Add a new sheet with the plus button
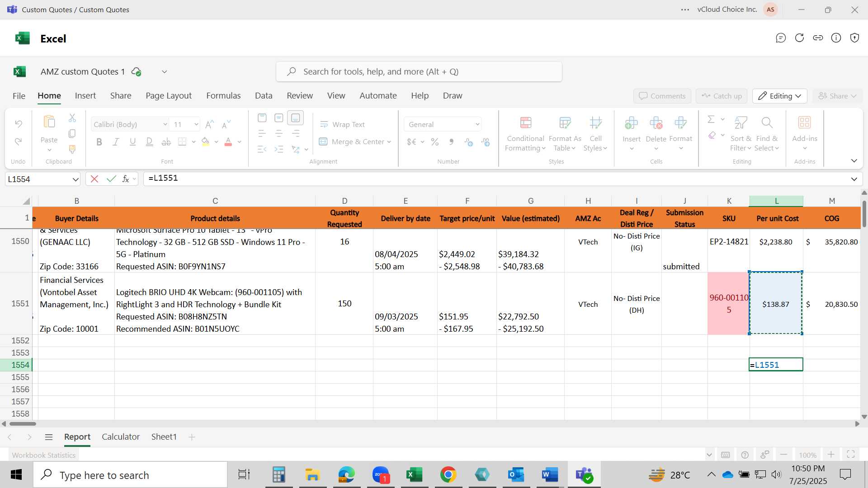The height and width of the screenshot is (488, 868). 192,437
